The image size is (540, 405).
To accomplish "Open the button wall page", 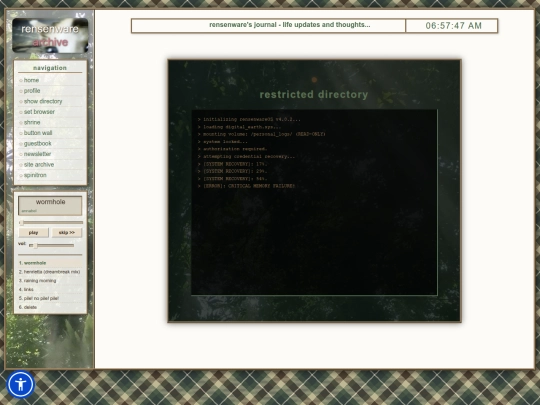I will point(38,133).
